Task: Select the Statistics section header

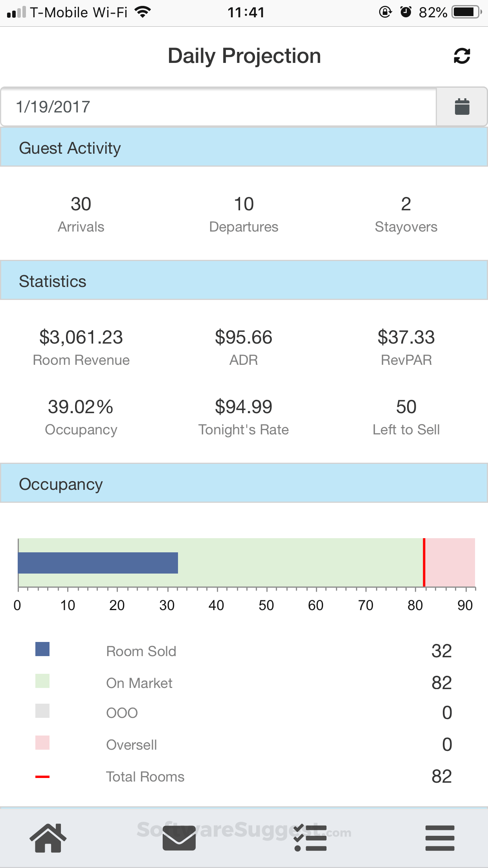Action: pos(244,281)
